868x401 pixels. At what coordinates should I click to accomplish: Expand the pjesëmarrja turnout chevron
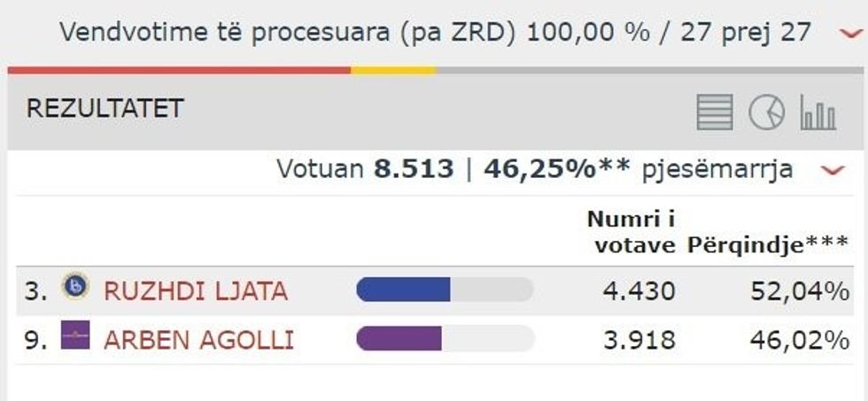click(833, 170)
